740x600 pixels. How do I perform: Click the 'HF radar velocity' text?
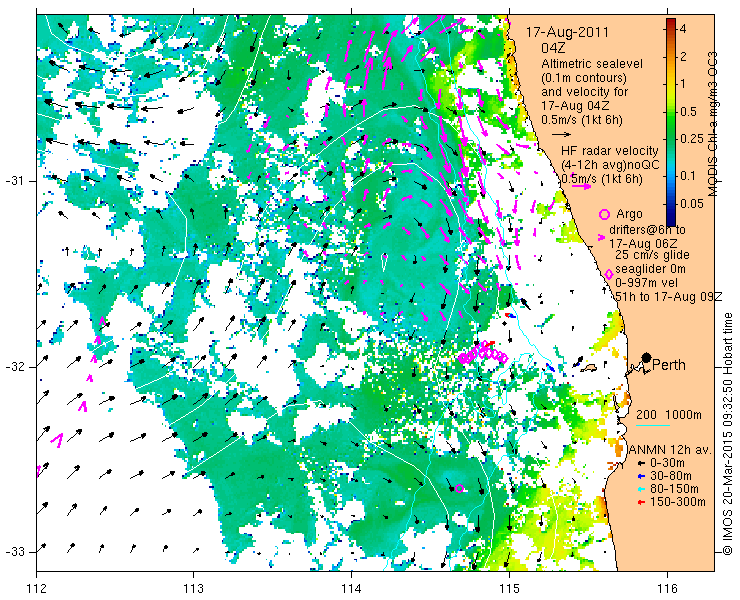click(610, 151)
